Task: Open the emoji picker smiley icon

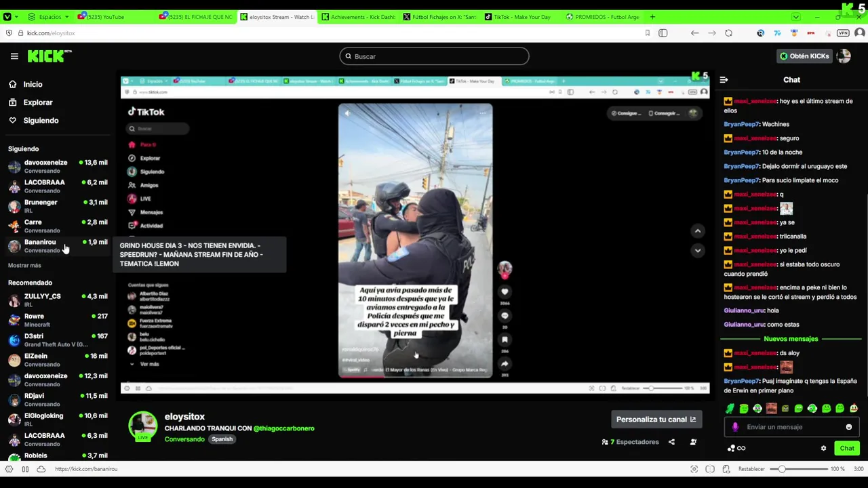Action: click(x=848, y=427)
